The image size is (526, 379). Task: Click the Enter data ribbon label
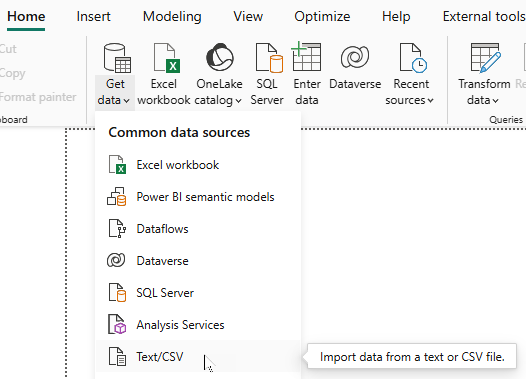pos(307,92)
